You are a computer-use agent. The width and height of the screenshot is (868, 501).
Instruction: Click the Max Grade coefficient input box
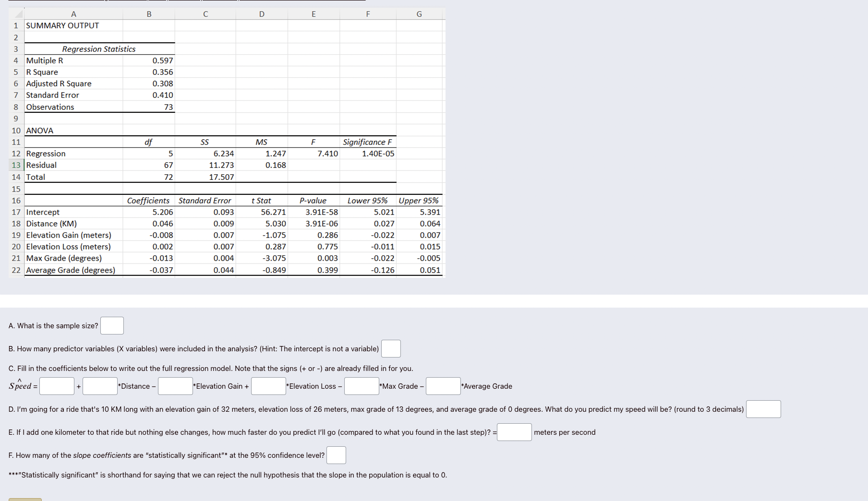(362, 386)
